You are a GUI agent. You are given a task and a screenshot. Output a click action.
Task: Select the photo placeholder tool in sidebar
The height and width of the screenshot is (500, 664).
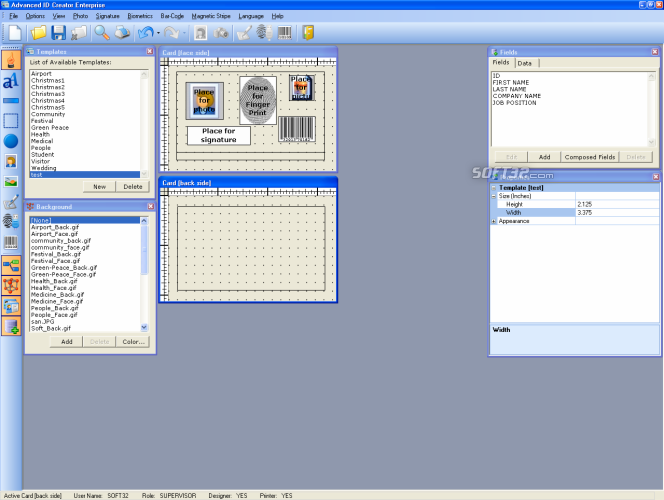(x=11, y=161)
